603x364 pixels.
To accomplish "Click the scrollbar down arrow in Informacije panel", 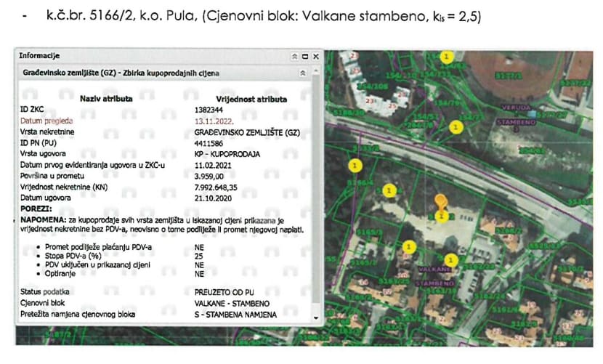I will click(x=316, y=318).
